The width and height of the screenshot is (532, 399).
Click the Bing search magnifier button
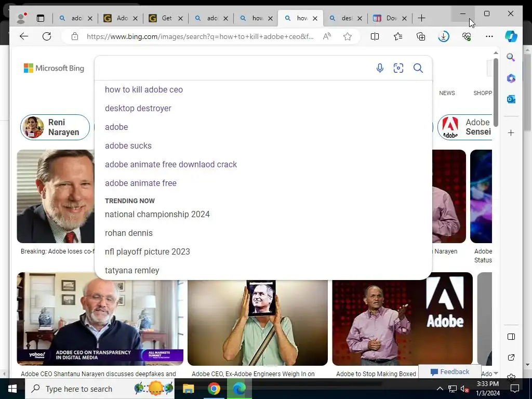pyautogui.click(x=418, y=68)
